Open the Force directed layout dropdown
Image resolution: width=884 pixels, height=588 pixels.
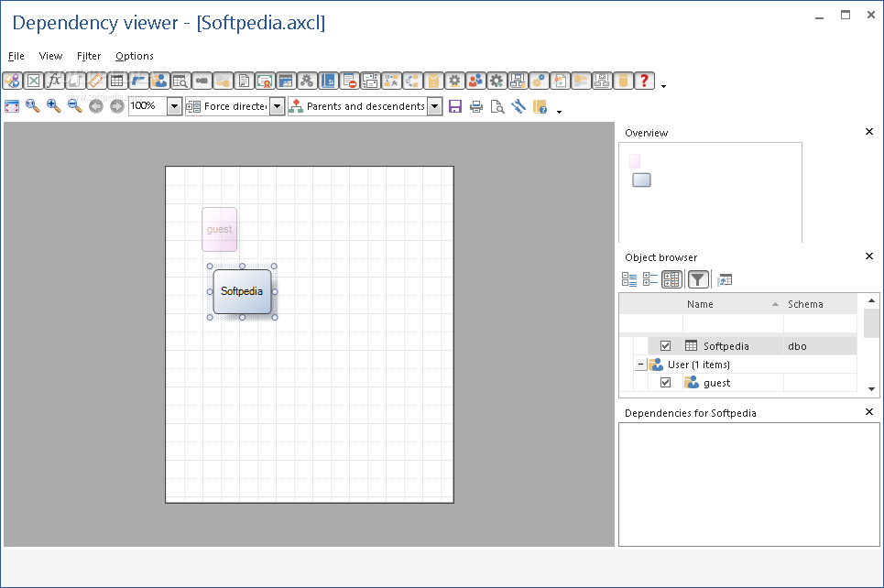[277, 106]
